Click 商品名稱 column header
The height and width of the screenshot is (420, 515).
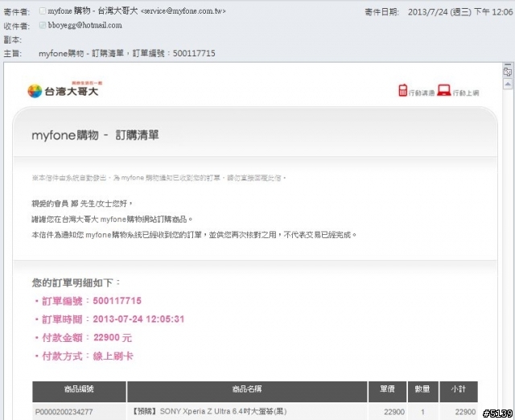click(x=247, y=391)
